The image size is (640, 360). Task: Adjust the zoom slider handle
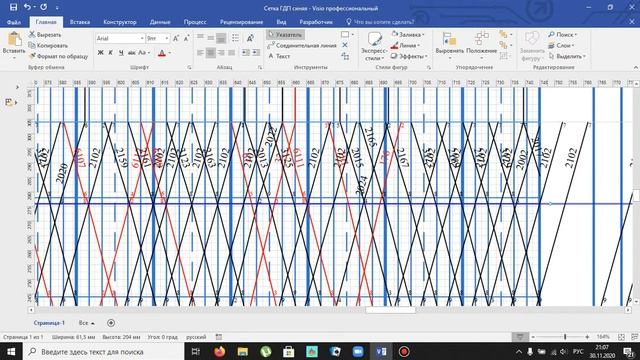click(x=565, y=337)
